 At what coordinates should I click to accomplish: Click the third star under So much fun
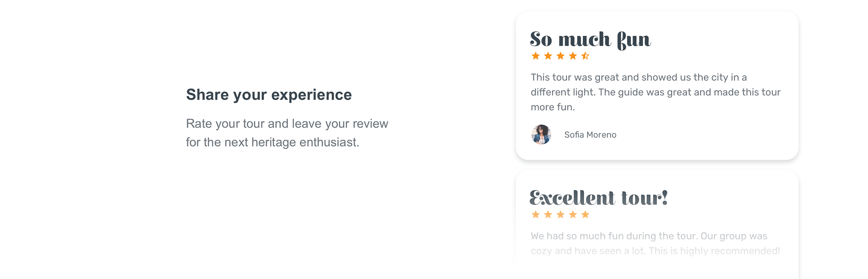pos(561,56)
